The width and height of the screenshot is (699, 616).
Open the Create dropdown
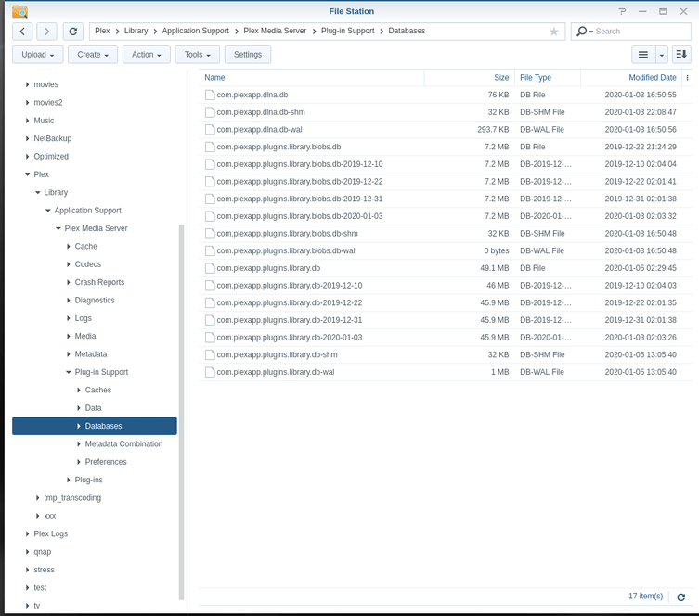[x=93, y=55]
